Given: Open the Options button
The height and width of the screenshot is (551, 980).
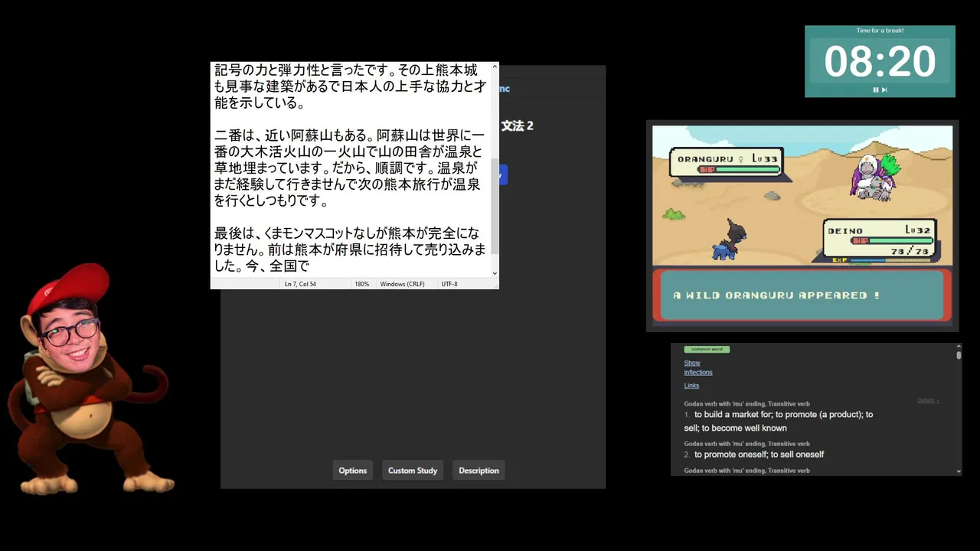Looking at the screenshot, I should tap(353, 471).
